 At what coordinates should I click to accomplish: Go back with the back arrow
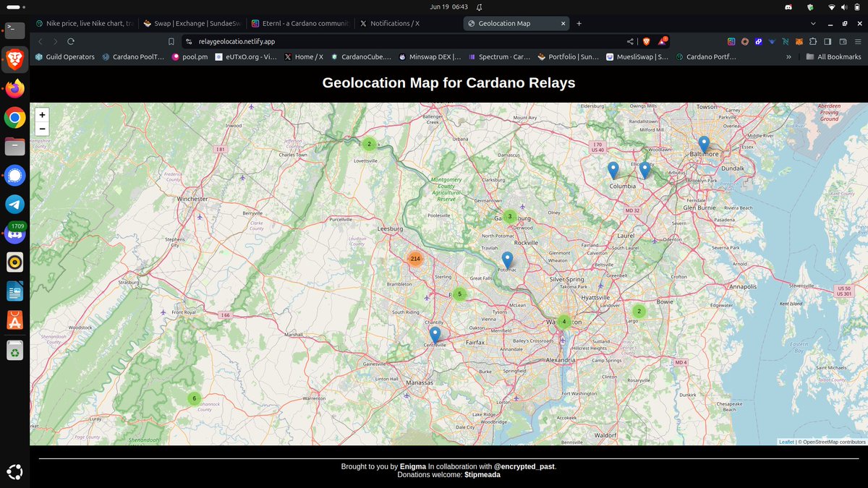[40, 41]
